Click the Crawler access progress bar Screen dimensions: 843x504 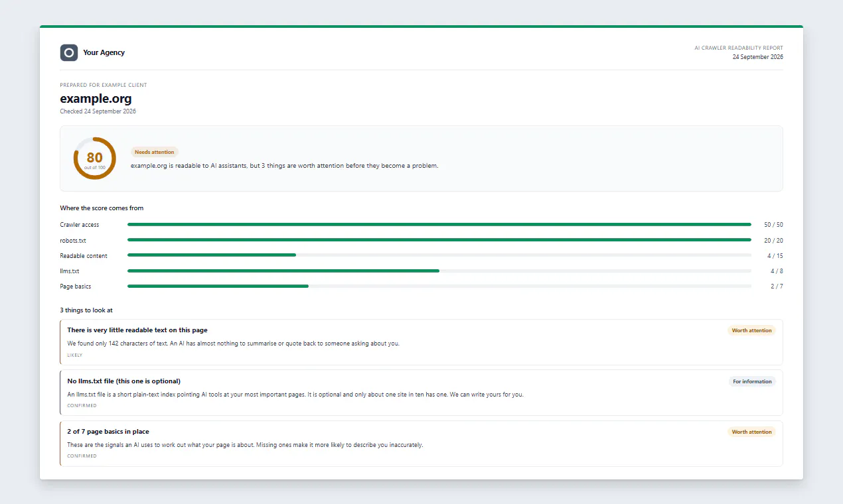439,225
